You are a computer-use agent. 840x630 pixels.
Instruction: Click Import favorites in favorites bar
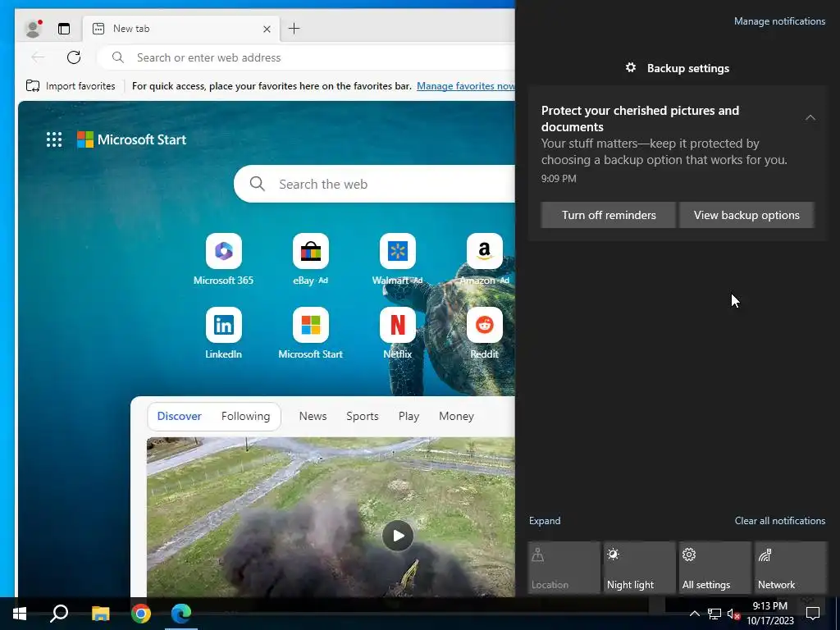71,85
